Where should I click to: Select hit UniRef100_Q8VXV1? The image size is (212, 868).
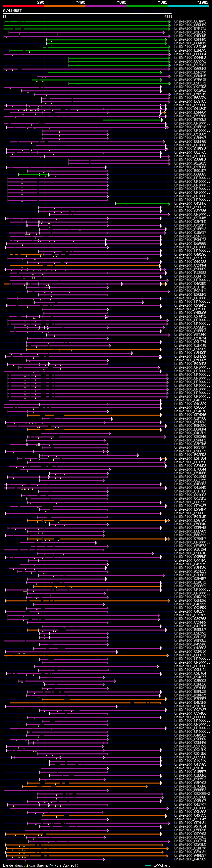pyautogui.click(x=190, y=62)
